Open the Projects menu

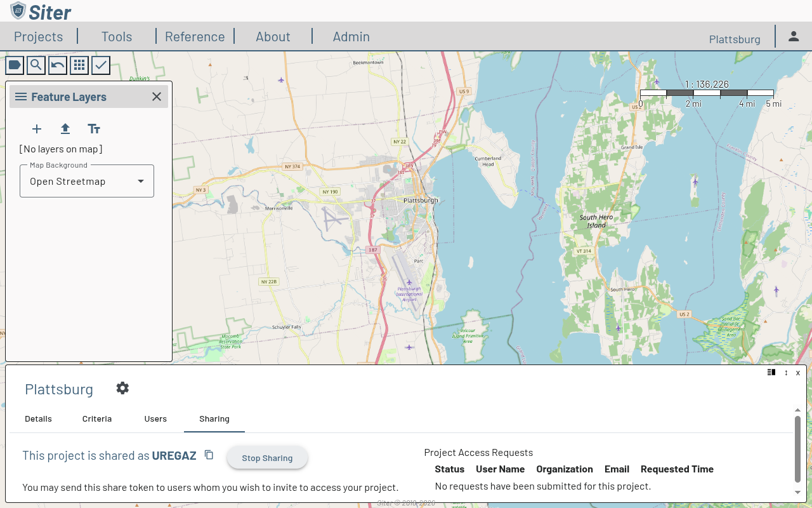point(39,37)
